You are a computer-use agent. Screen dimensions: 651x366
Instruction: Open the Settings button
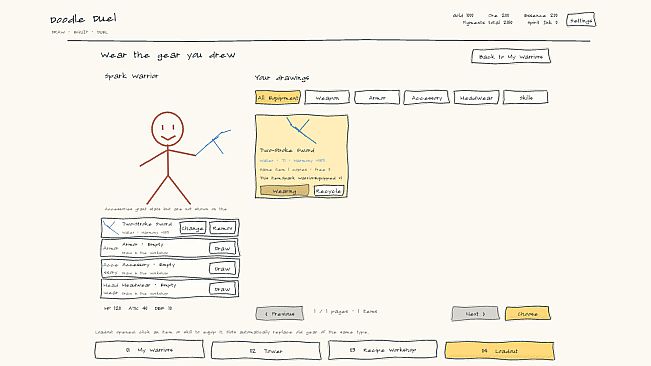pyautogui.click(x=581, y=20)
